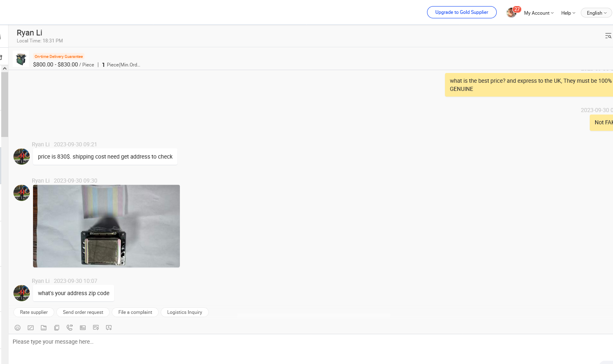Click the 'price is 830$' message bubble

point(105,157)
